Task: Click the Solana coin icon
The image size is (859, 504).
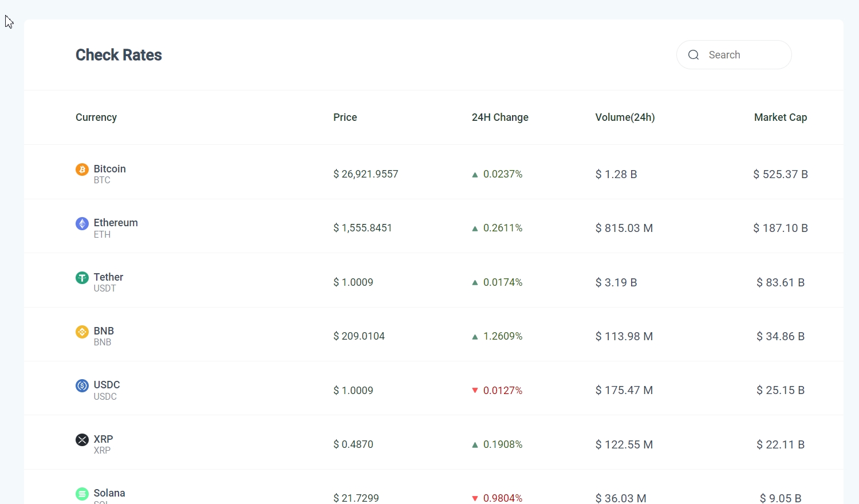Action: pos(82,493)
